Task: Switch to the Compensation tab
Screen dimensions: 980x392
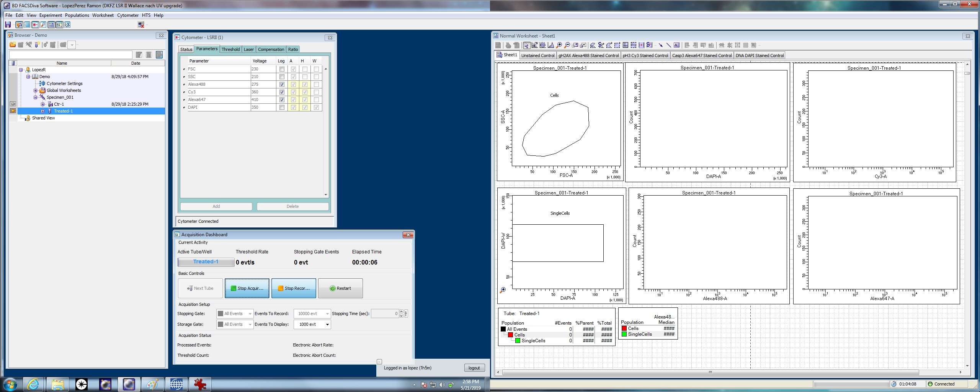Action: [x=271, y=49]
